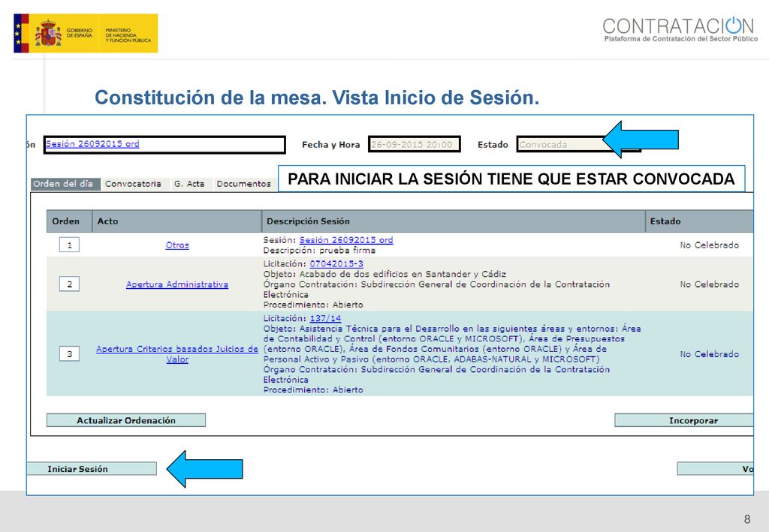The width and height of the screenshot is (769, 532).
Task: Click the Incorporar button
Action: (683, 420)
